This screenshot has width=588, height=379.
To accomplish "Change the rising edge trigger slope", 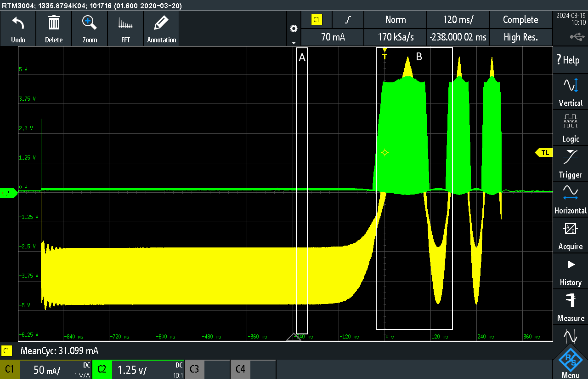I will coord(348,20).
